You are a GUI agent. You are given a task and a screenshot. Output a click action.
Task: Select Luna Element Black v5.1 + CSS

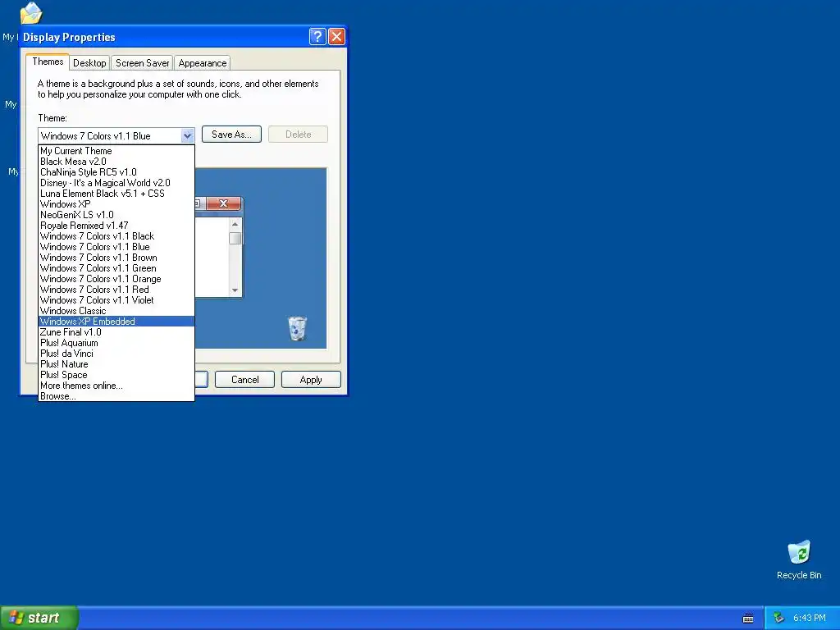(x=116, y=194)
